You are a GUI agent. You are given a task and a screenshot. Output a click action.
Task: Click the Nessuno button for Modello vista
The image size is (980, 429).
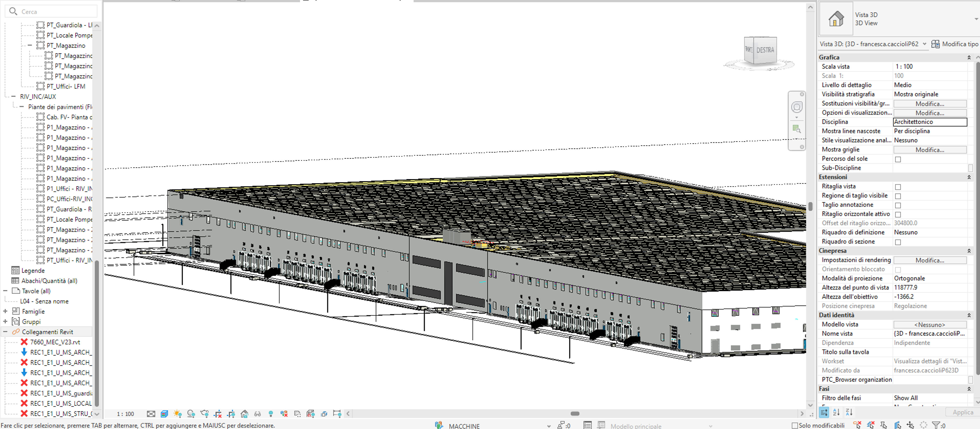pyautogui.click(x=930, y=325)
